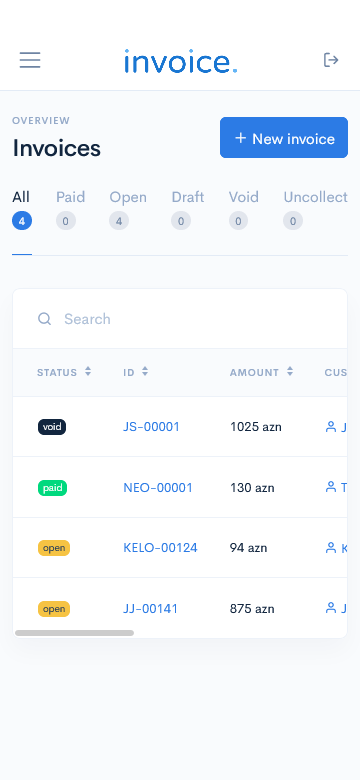The height and width of the screenshot is (780, 360).
Task: Select the Draft tab
Action: tap(187, 209)
